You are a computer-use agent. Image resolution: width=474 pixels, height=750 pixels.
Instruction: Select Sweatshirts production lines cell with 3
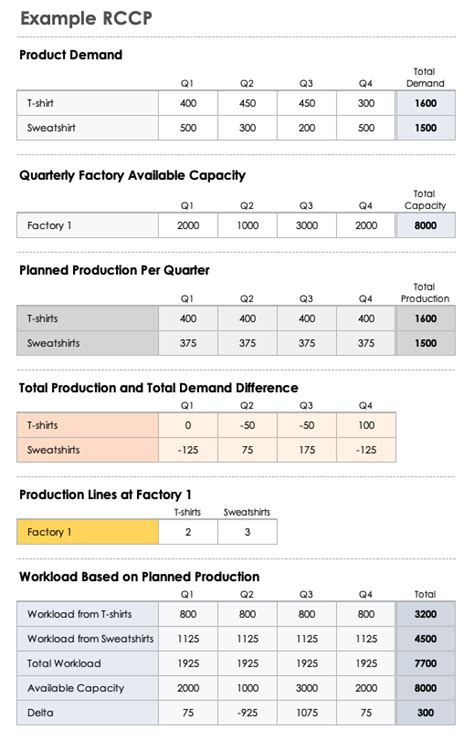pos(247,532)
